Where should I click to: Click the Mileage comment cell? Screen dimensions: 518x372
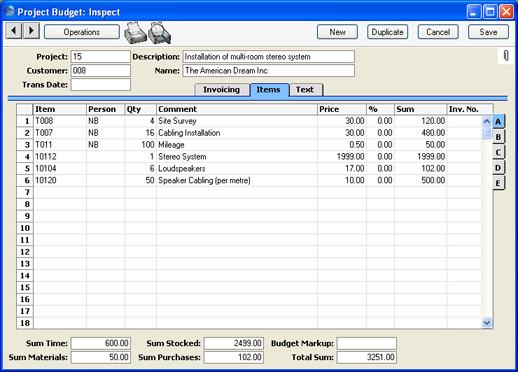point(237,145)
